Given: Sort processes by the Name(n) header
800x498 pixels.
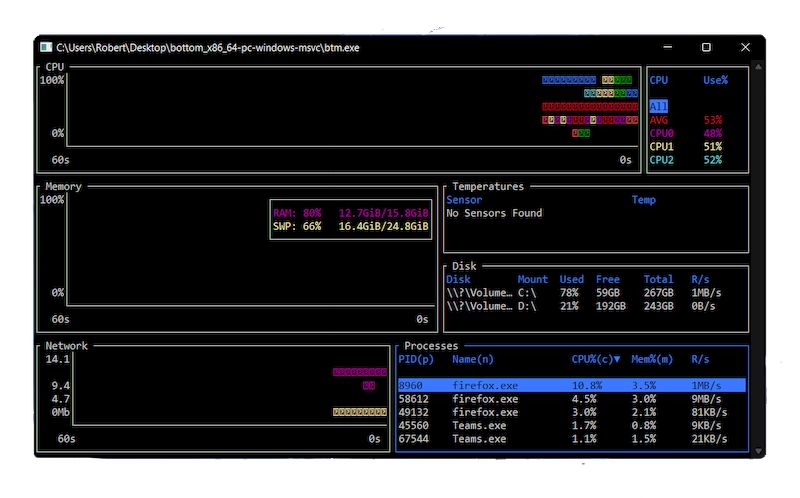Looking at the screenshot, I should click(473, 359).
